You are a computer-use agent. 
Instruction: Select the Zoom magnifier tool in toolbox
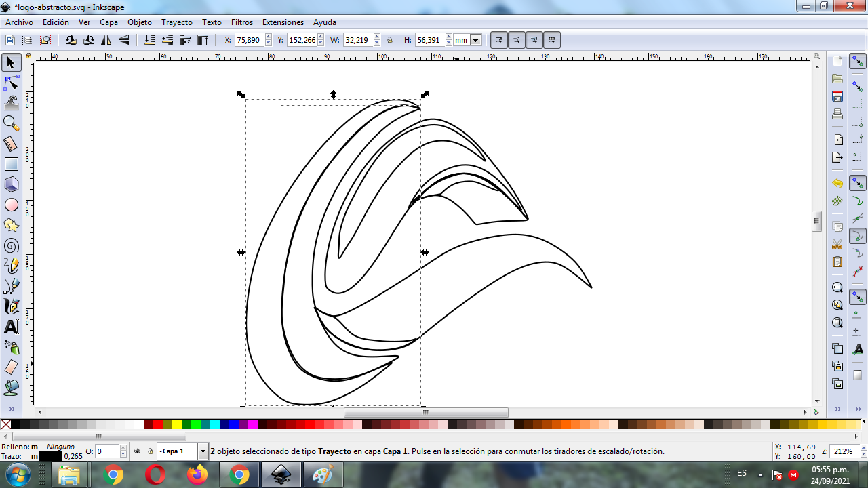(x=12, y=123)
